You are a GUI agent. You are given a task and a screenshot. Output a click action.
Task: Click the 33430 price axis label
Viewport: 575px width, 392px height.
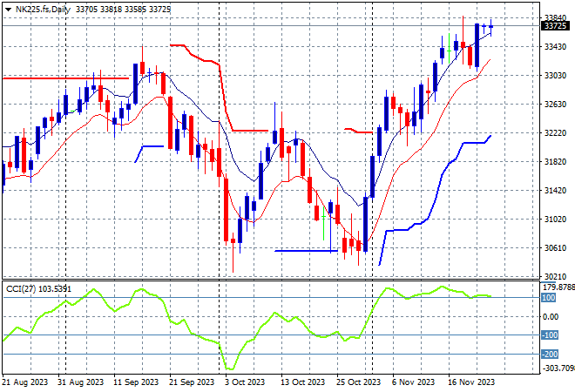point(556,46)
